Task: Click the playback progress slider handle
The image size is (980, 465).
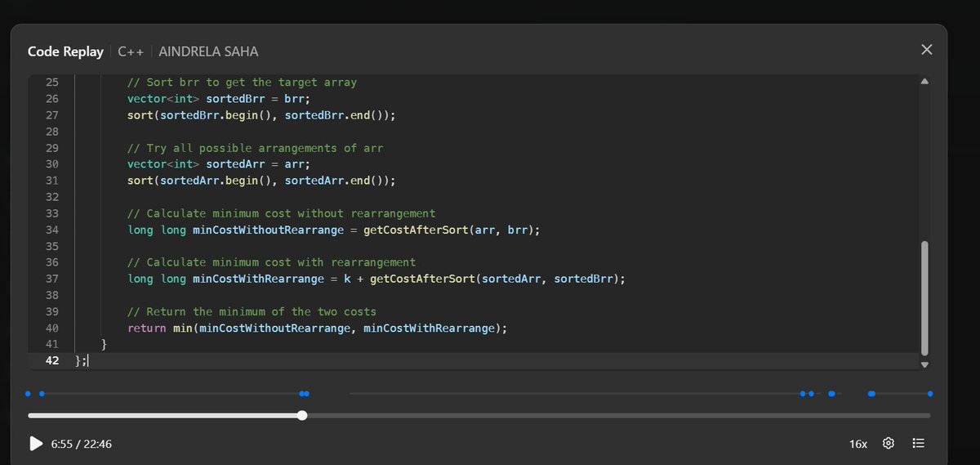Action: [x=302, y=415]
